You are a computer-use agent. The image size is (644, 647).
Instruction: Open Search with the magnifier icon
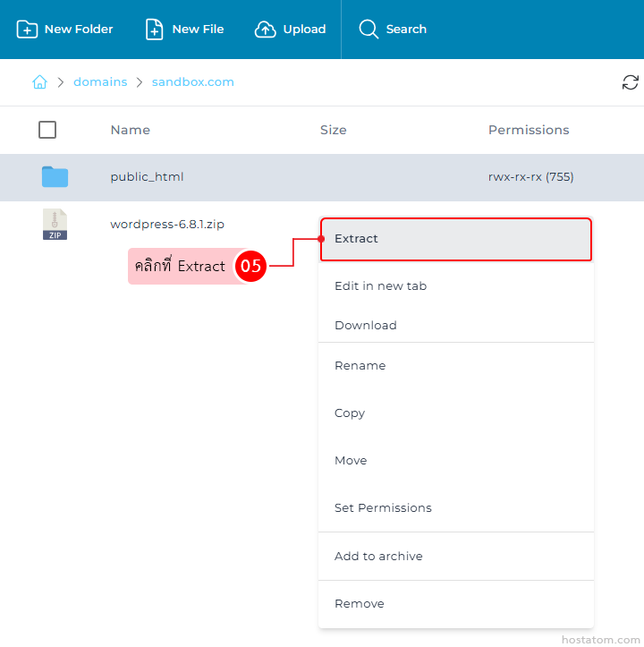click(x=369, y=30)
